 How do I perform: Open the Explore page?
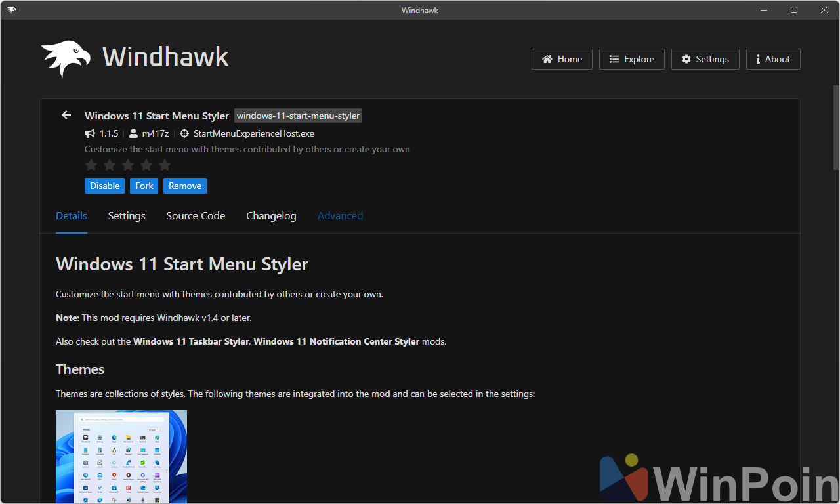click(x=631, y=59)
